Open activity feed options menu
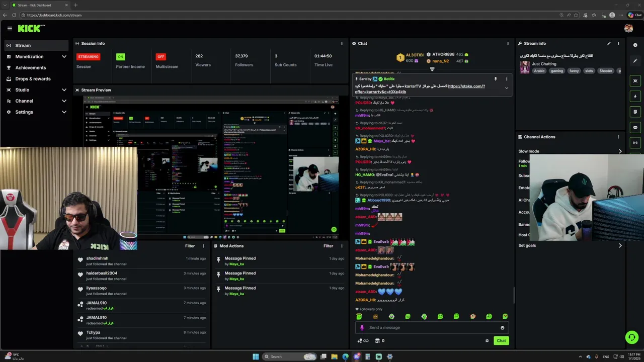The width and height of the screenshot is (644, 362). [x=203, y=246]
